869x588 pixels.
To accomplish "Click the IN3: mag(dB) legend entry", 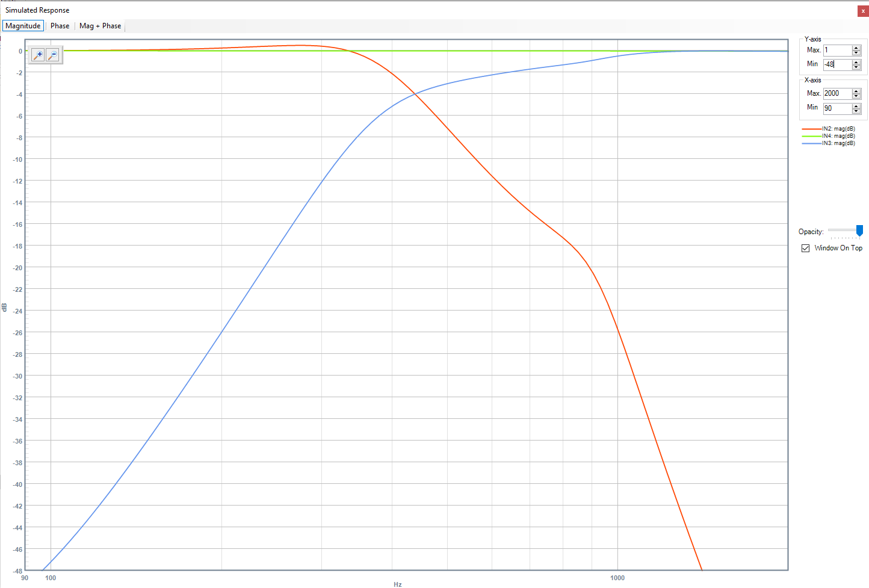I will pyautogui.click(x=829, y=143).
